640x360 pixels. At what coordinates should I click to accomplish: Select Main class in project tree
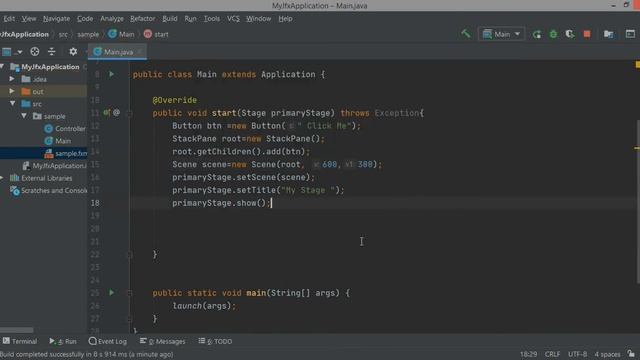58,141
